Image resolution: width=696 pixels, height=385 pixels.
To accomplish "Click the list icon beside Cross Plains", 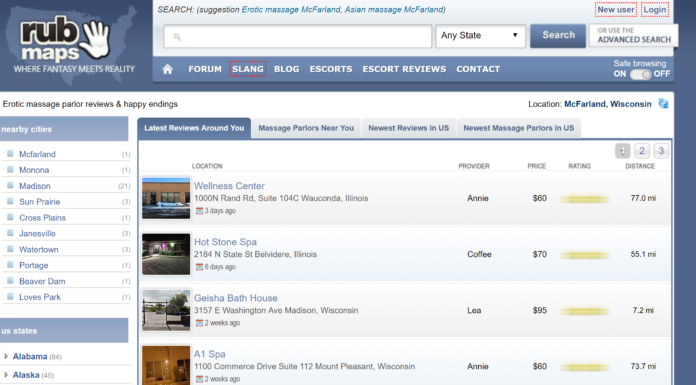I will click(x=10, y=217).
